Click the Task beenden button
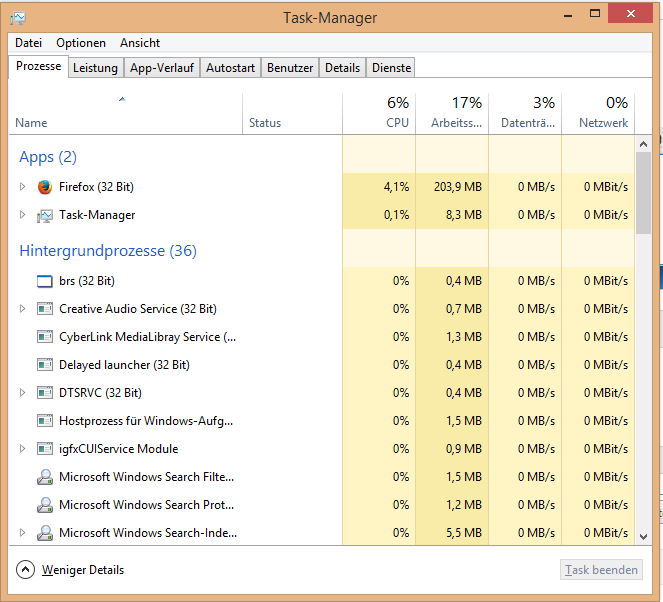The image size is (663, 602). click(x=601, y=570)
